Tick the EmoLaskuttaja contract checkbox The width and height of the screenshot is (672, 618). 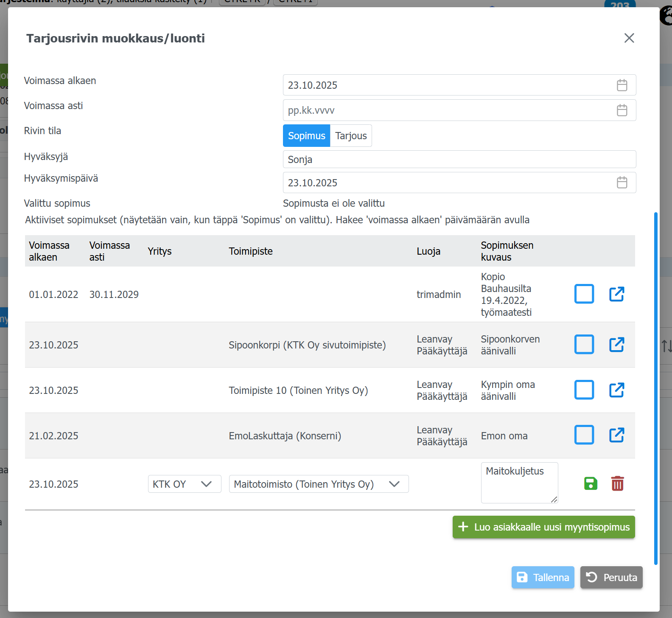(584, 435)
